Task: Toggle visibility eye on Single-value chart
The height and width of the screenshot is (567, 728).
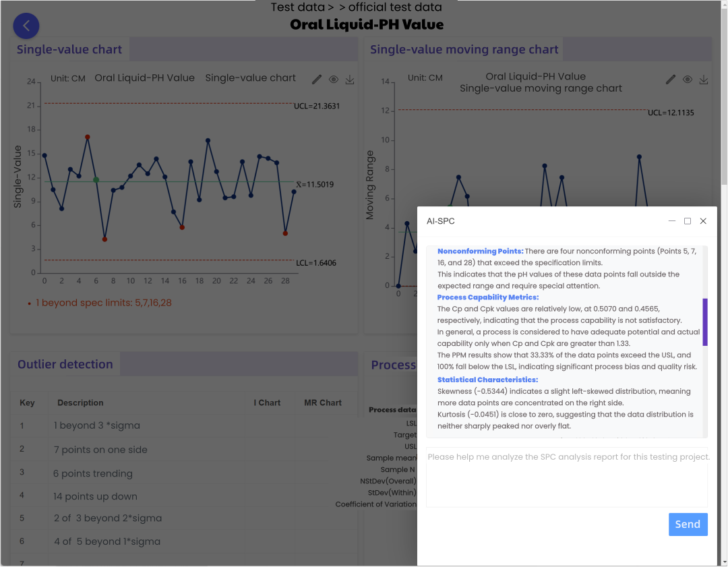Action: click(334, 80)
